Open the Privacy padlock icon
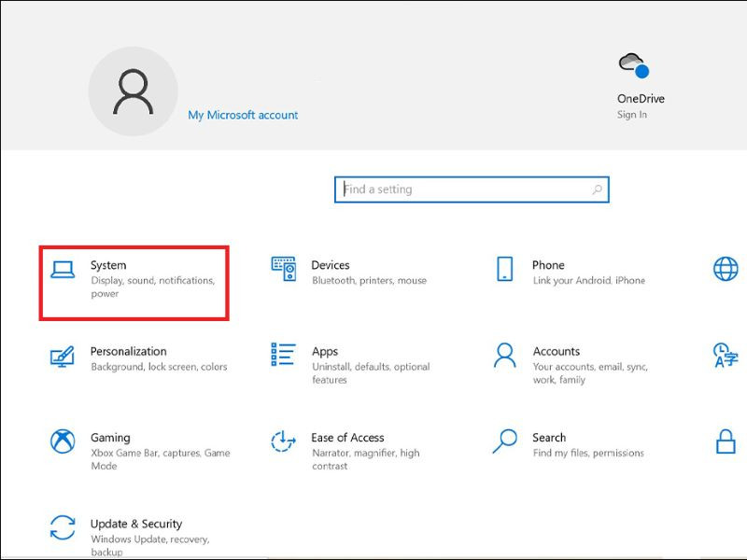The height and width of the screenshot is (560, 747). tap(726, 441)
